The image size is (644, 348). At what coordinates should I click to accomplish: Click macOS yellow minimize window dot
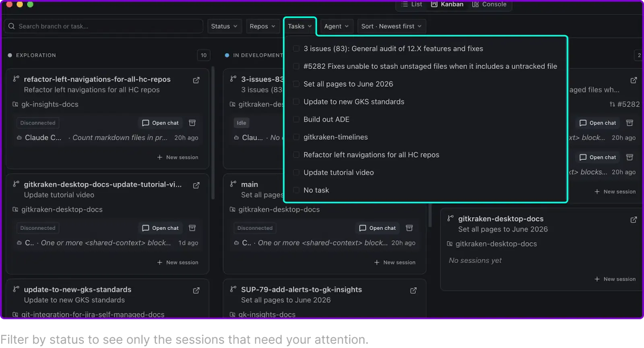point(20,4)
